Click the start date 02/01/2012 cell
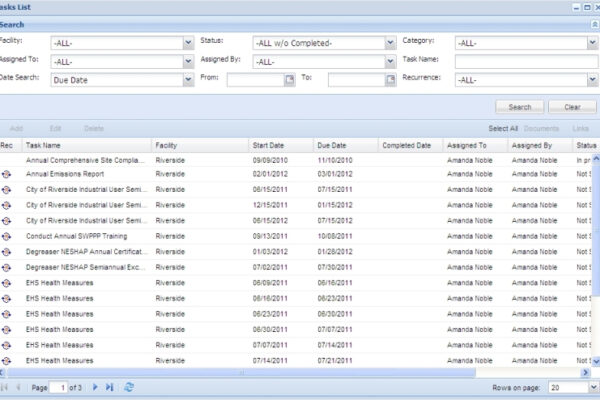This screenshot has width=600, height=400. 270,174
